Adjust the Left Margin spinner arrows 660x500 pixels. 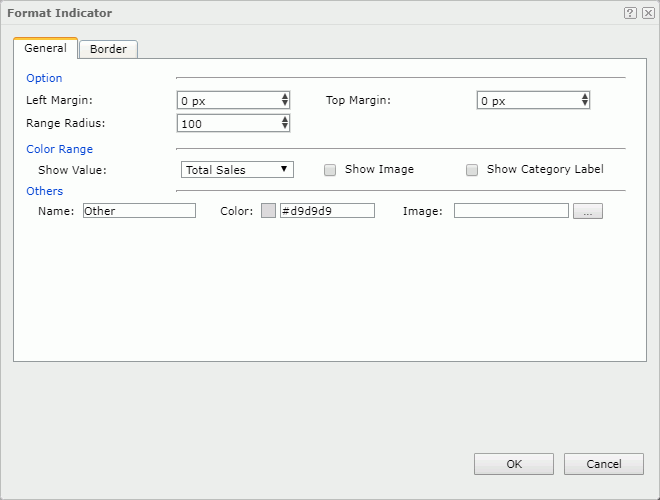click(285, 100)
